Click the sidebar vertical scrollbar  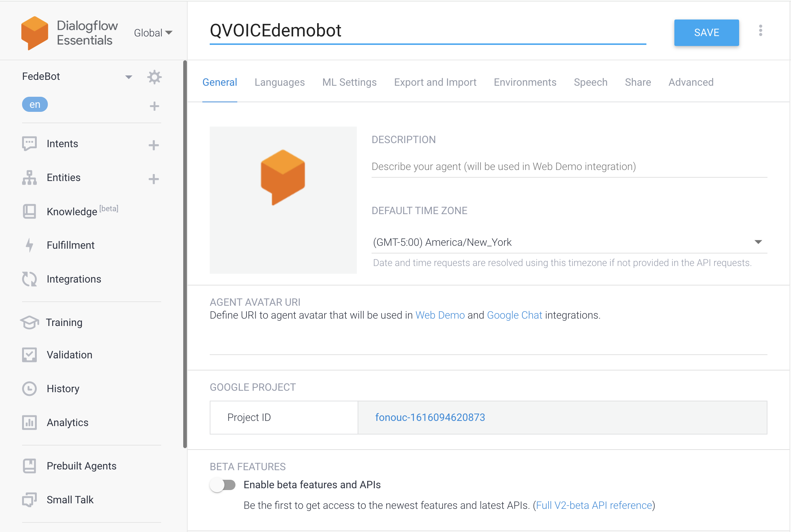pyautogui.click(x=185, y=254)
